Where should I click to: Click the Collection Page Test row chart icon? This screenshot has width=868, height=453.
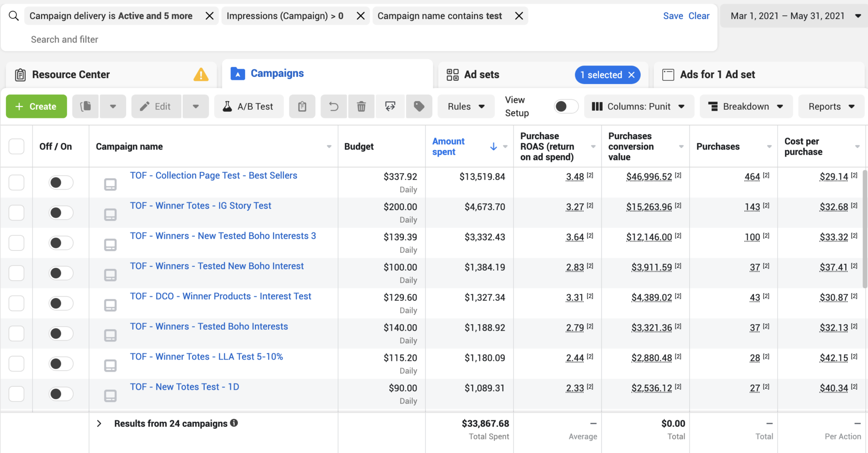coord(110,184)
